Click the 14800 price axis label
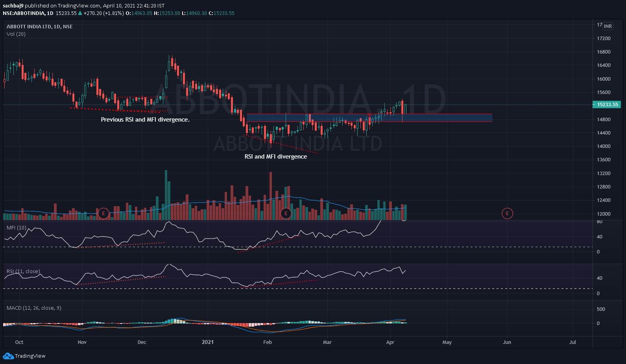The width and height of the screenshot is (626, 364). coord(604,119)
